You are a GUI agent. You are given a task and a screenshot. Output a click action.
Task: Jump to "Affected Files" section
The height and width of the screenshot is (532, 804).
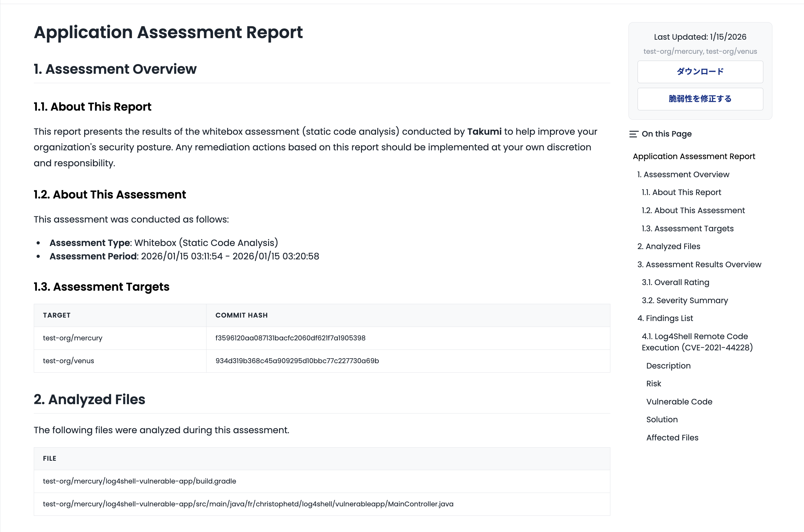pos(672,438)
